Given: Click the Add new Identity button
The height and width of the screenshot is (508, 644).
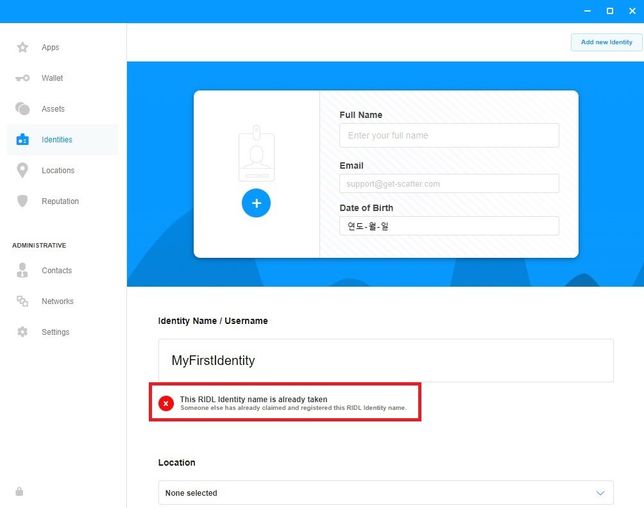Looking at the screenshot, I should 606,42.
